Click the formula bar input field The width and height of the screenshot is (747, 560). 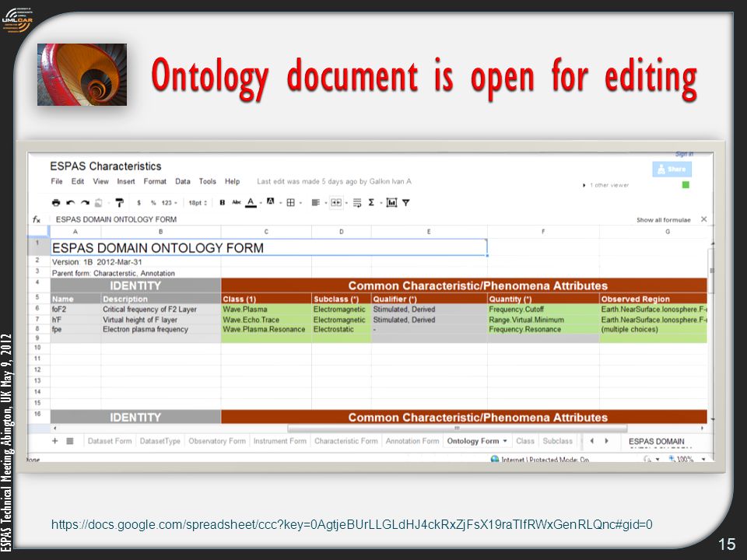click(343, 219)
